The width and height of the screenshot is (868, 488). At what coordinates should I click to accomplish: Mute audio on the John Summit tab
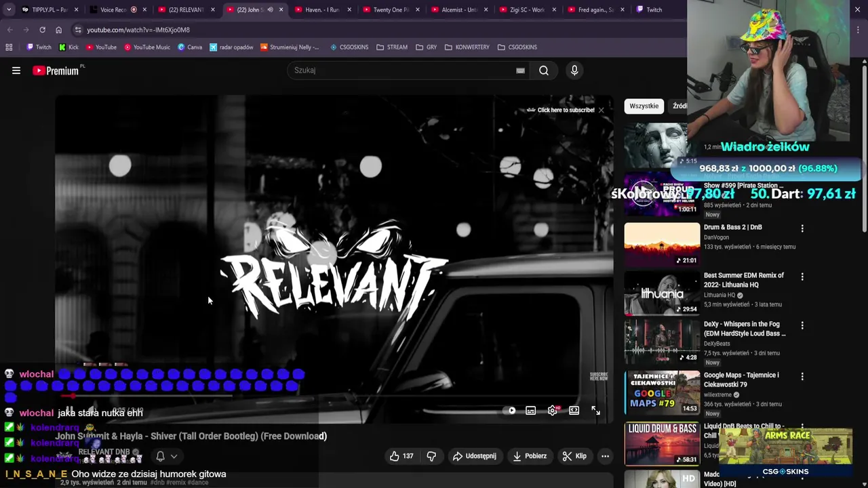270,9
